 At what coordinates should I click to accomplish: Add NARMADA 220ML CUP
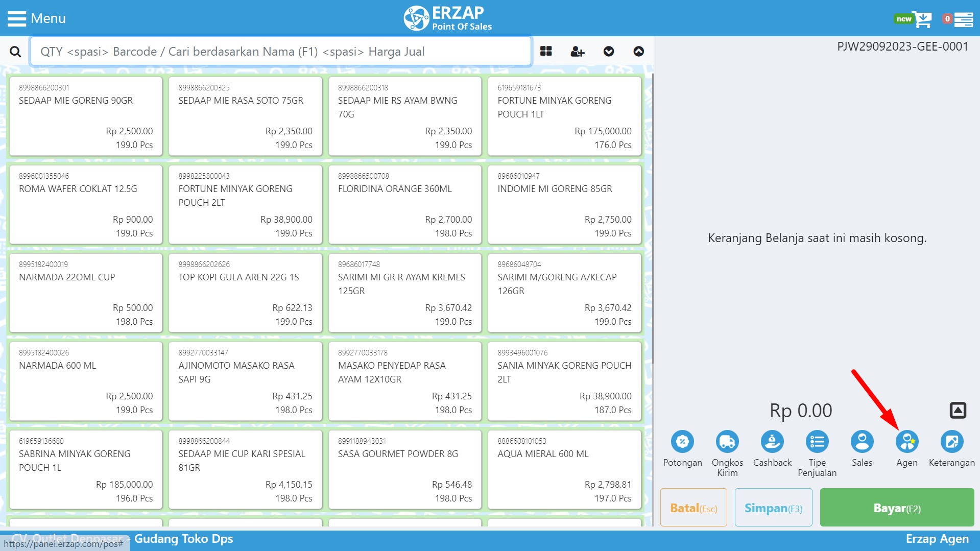pos(86,293)
